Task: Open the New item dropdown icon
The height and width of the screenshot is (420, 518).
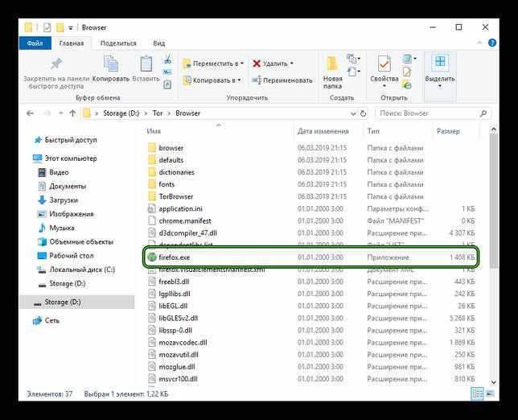Action: click(353, 59)
